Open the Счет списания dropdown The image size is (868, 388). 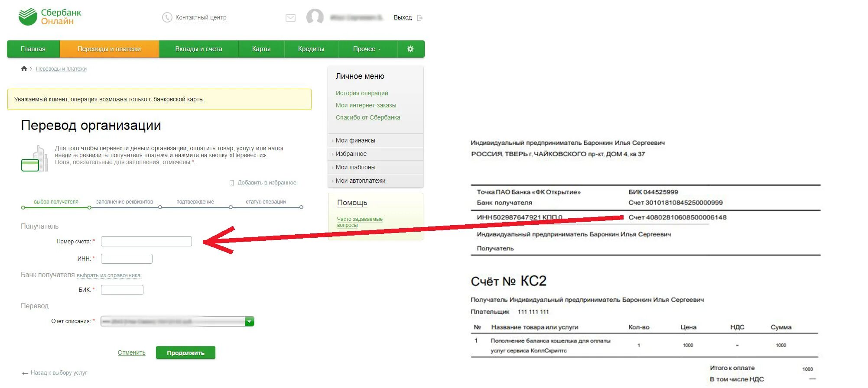coord(177,321)
